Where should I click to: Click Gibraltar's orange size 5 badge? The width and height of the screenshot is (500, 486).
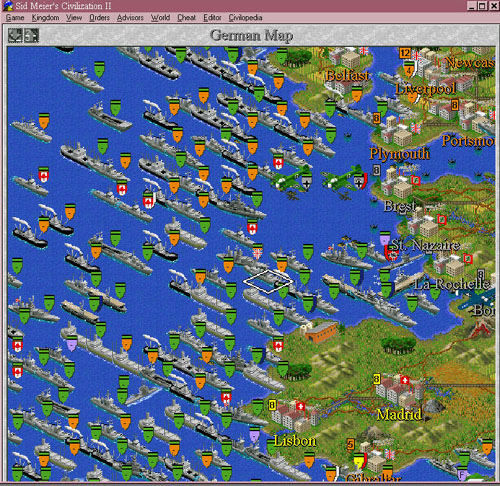click(350, 444)
